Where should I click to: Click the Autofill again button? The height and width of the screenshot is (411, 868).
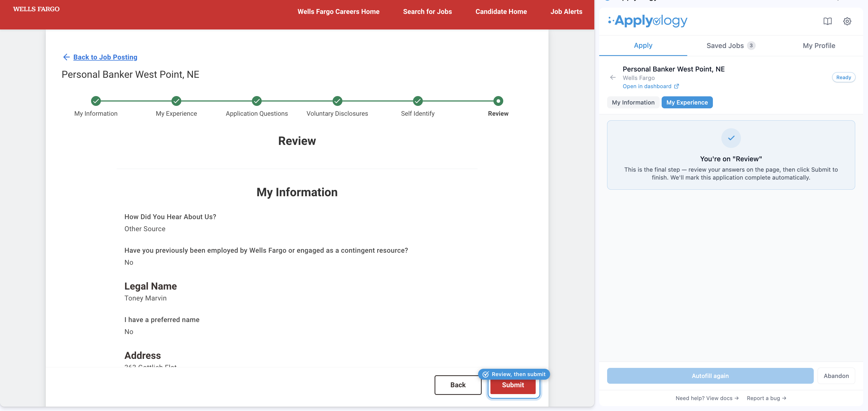710,376
